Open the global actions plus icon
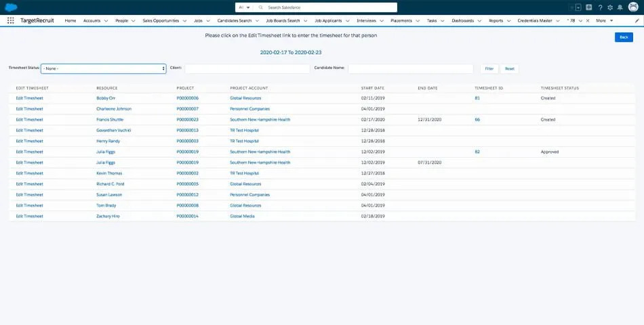 point(589,7)
